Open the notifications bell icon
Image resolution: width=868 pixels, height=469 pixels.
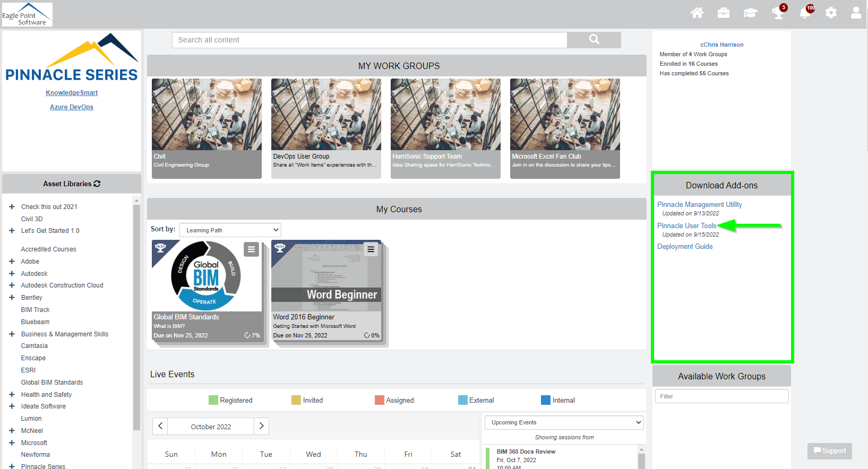tap(805, 13)
